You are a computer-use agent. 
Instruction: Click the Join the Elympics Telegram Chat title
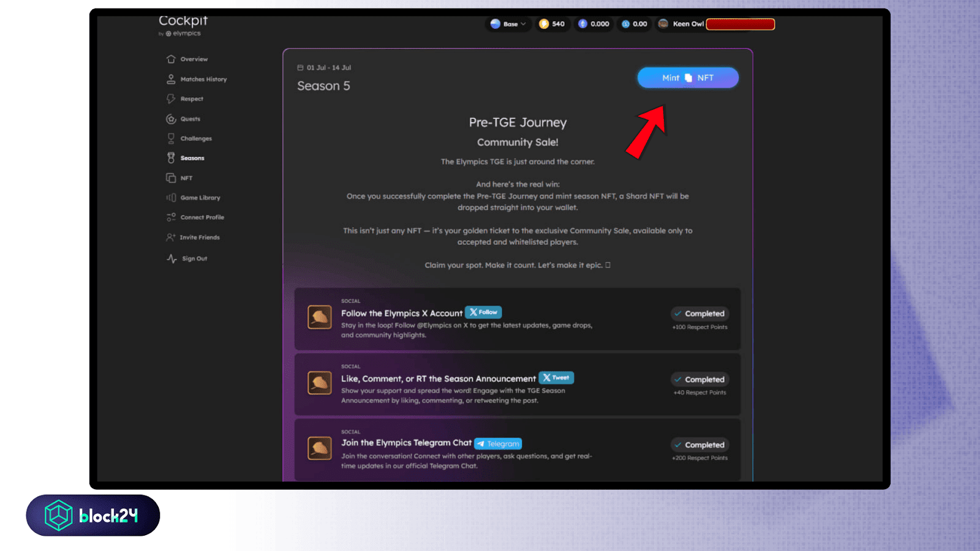tap(406, 443)
